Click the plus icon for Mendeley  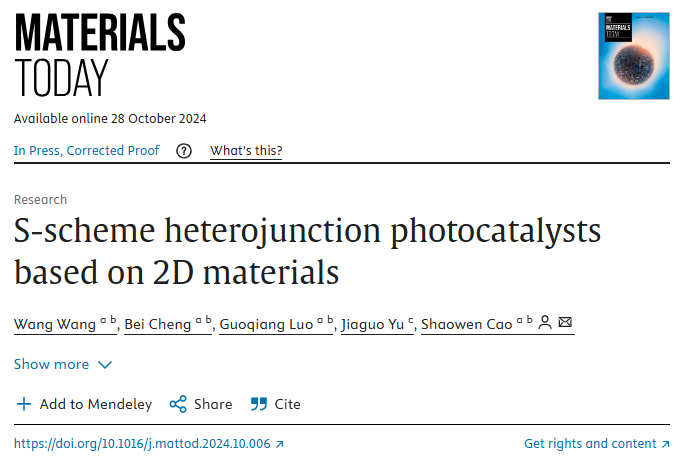(x=24, y=404)
